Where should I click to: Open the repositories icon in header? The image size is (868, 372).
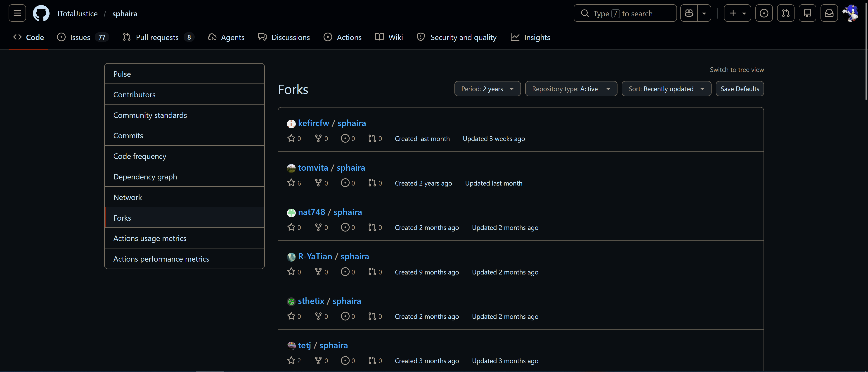(807, 13)
